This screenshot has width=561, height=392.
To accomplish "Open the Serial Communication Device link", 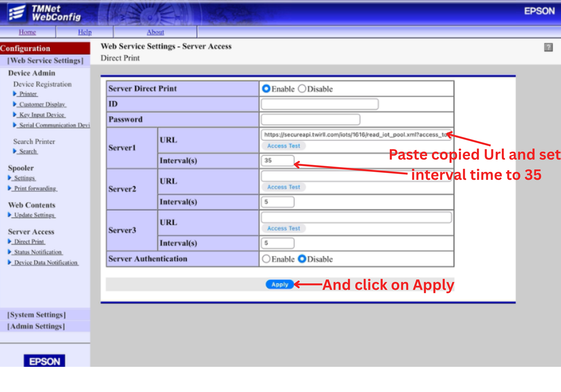I will pos(54,125).
